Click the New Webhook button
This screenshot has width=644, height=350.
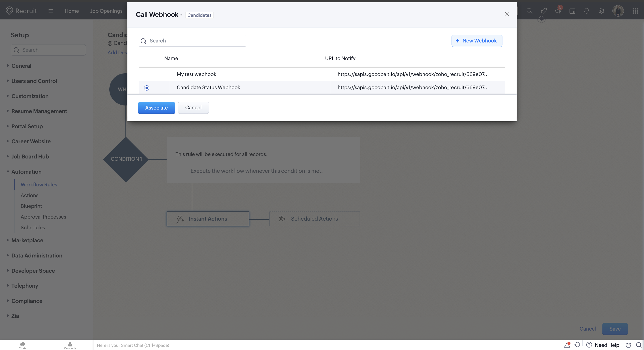tap(477, 41)
